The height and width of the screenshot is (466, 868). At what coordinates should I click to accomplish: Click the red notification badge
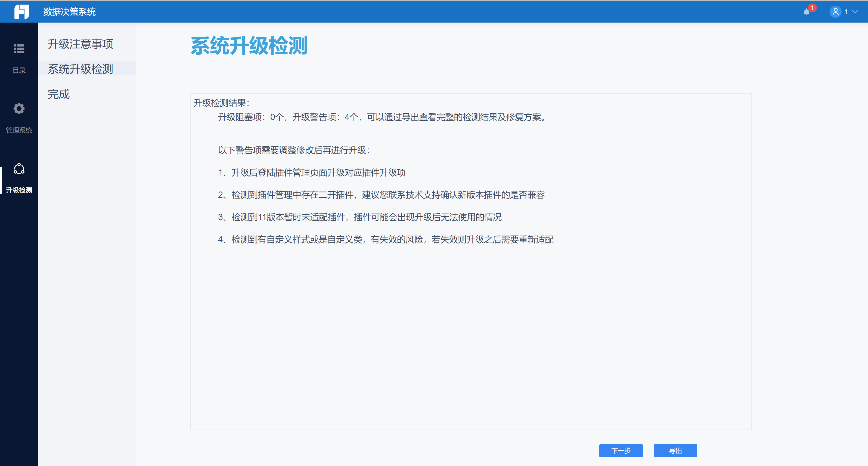click(x=812, y=8)
